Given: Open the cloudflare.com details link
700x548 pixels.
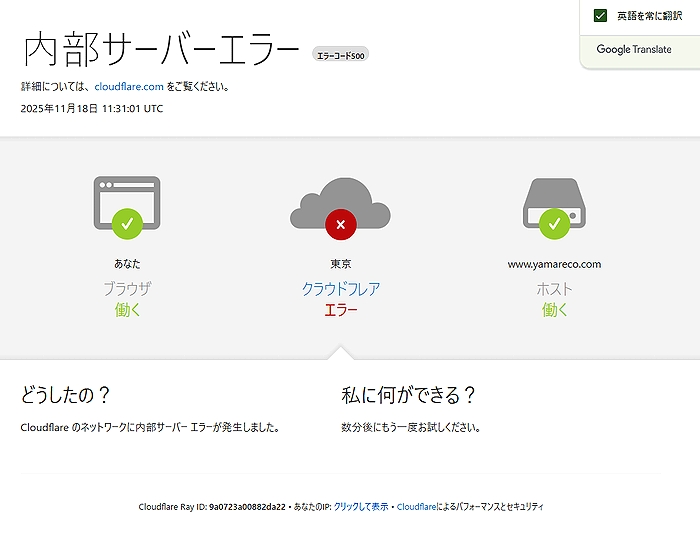Looking at the screenshot, I should coord(129,87).
